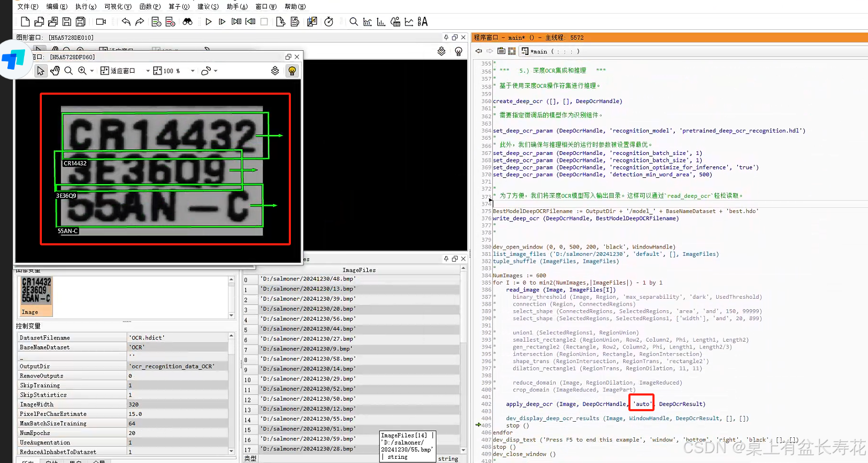Open the zoom magnifier tool in main toolbar
This screenshot has width=868, height=463.
pos(354,21)
